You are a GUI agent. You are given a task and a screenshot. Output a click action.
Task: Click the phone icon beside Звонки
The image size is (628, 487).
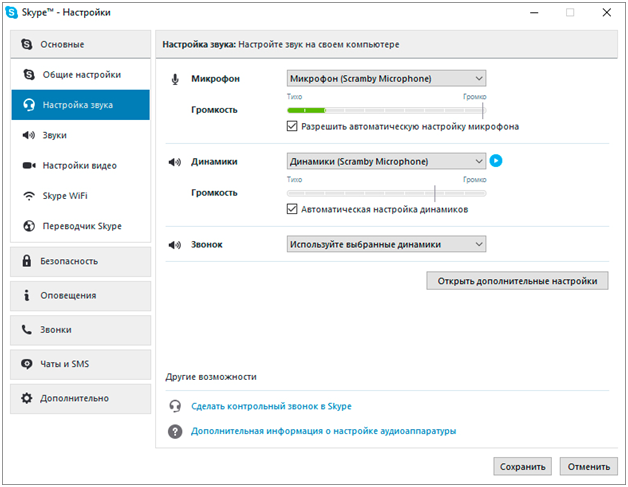(x=26, y=330)
